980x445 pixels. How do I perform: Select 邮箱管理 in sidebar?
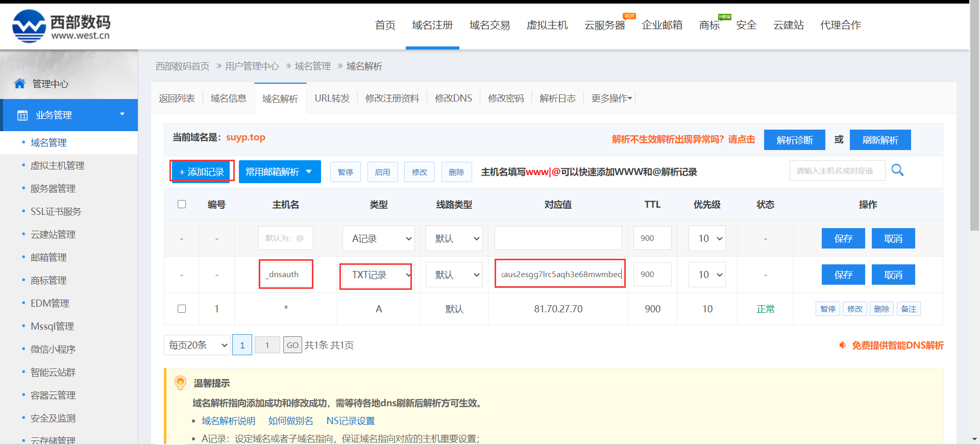[x=48, y=257]
